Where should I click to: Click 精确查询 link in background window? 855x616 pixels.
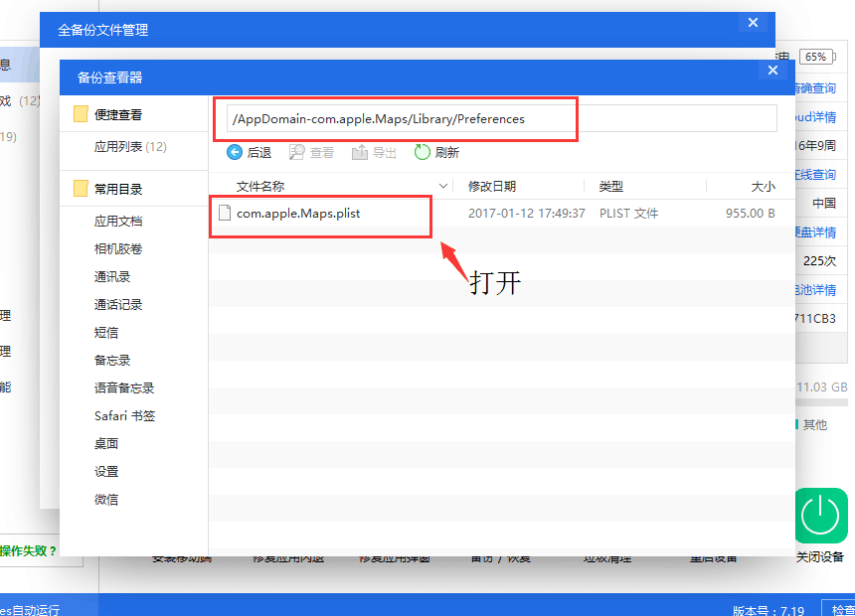(x=815, y=88)
